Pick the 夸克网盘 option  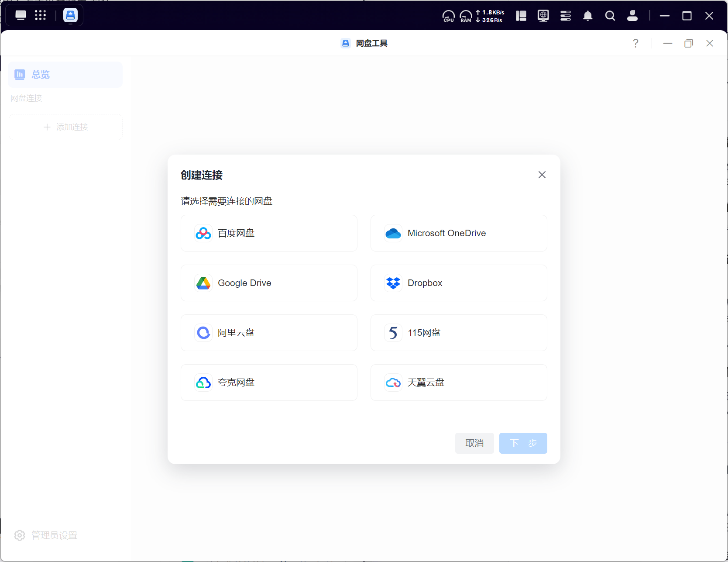(x=269, y=383)
